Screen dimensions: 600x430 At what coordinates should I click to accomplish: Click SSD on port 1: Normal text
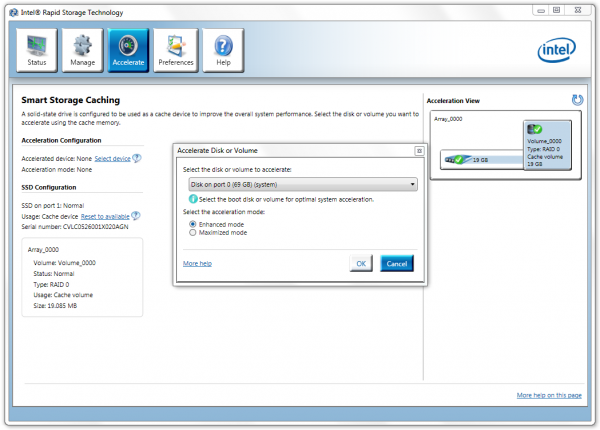53,206
